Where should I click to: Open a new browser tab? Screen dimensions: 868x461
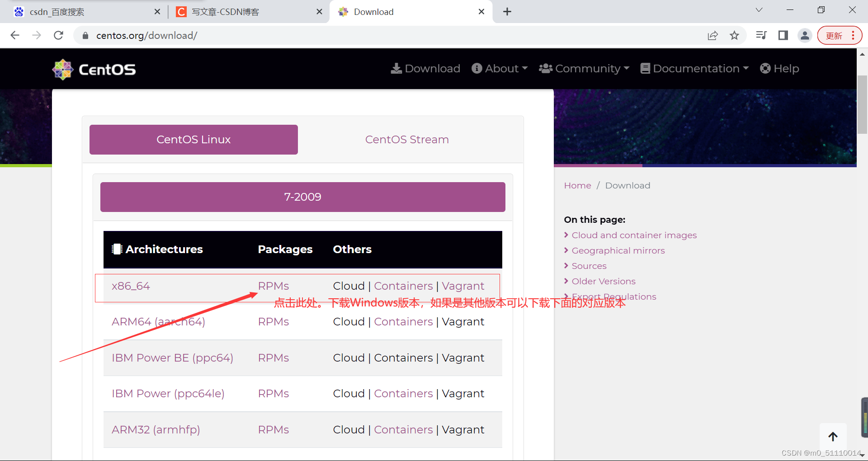click(507, 12)
